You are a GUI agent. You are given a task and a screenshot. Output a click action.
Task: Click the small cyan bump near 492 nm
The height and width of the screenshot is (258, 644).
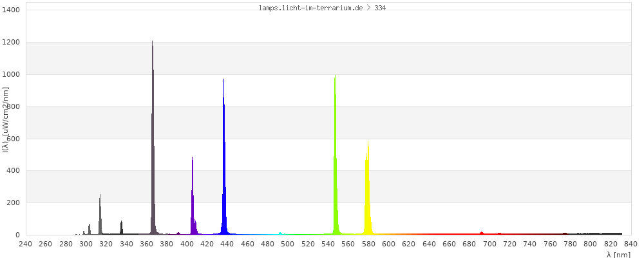click(280, 233)
